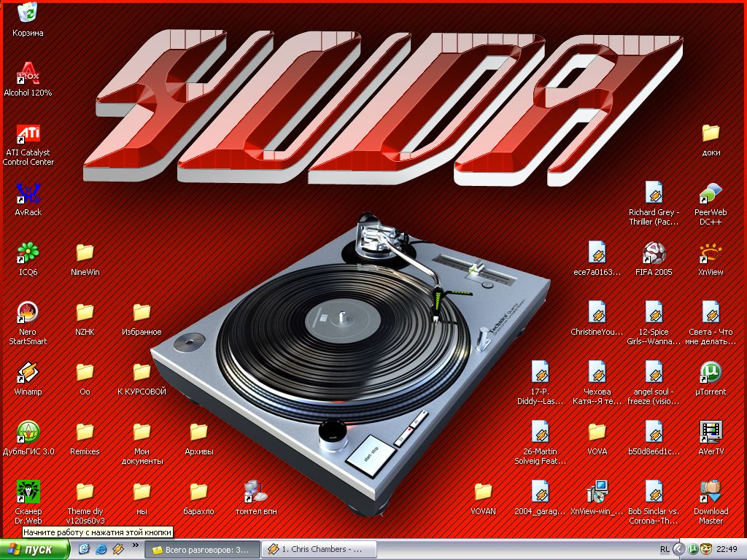Select Bob Sinclar vs. Corona audio file
This screenshot has height=560, width=747.
tap(654, 502)
